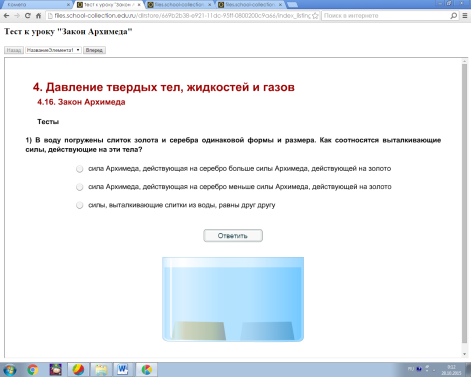
Task: Switch to the third files.school-collection tab
Action: (x=180, y=5)
